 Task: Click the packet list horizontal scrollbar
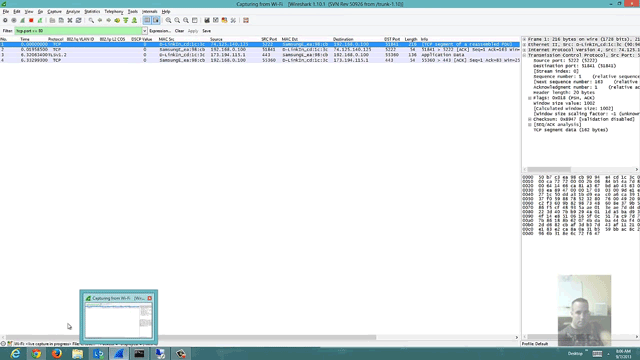pyautogui.click(x=260, y=338)
